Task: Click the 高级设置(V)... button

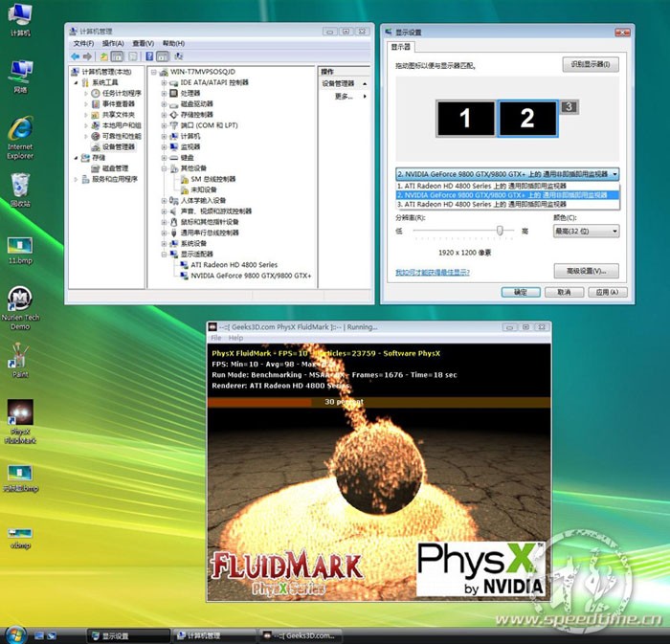Action: 586,271
